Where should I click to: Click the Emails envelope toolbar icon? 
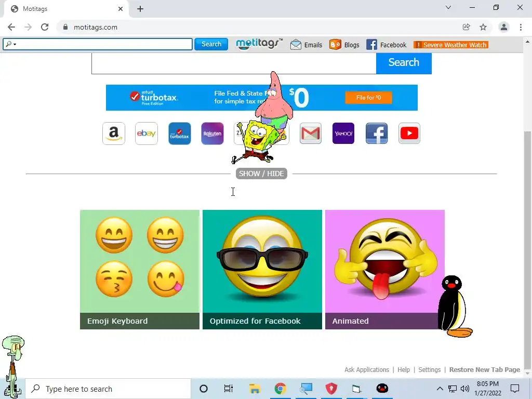(x=296, y=45)
